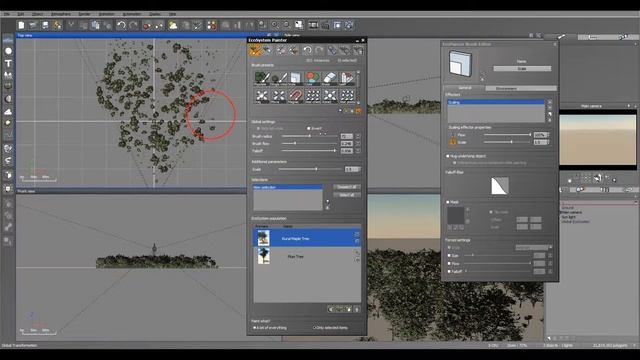The width and height of the screenshot is (640, 360).
Task: Click the Deselect all button
Action: (x=347, y=187)
